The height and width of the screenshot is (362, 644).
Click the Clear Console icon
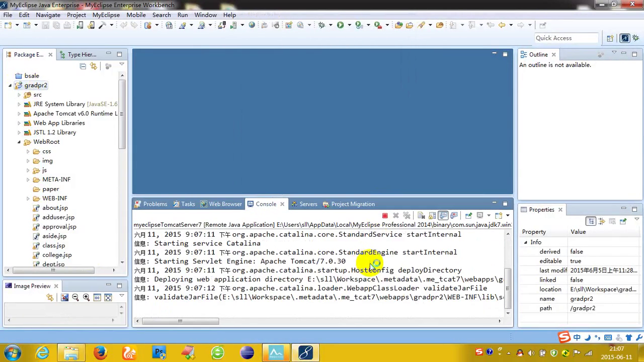click(x=421, y=216)
